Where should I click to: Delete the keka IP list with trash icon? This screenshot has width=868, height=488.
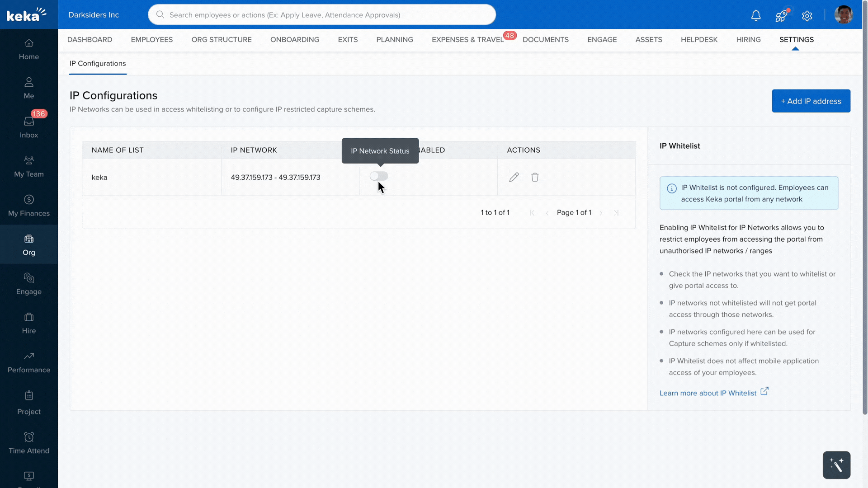coord(535,177)
